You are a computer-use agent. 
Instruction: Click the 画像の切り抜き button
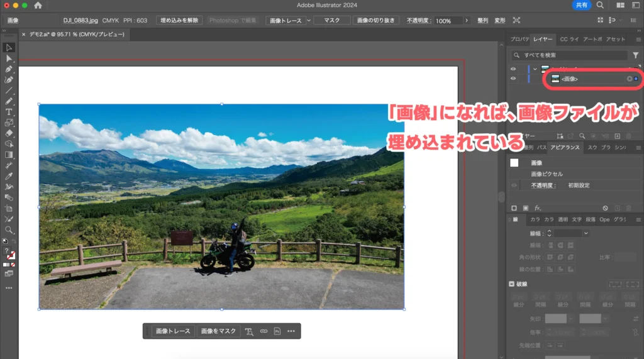(x=376, y=20)
